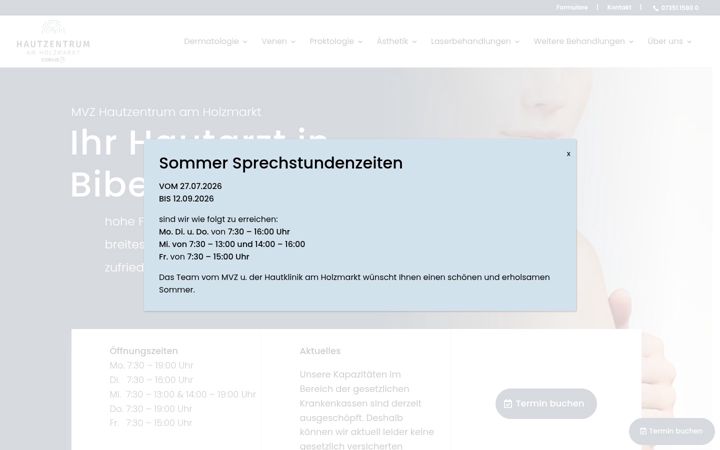Click the Fr. 7:30 – 15:00 Uhr row
This screenshot has width=720, height=450.
click(150, 423)
